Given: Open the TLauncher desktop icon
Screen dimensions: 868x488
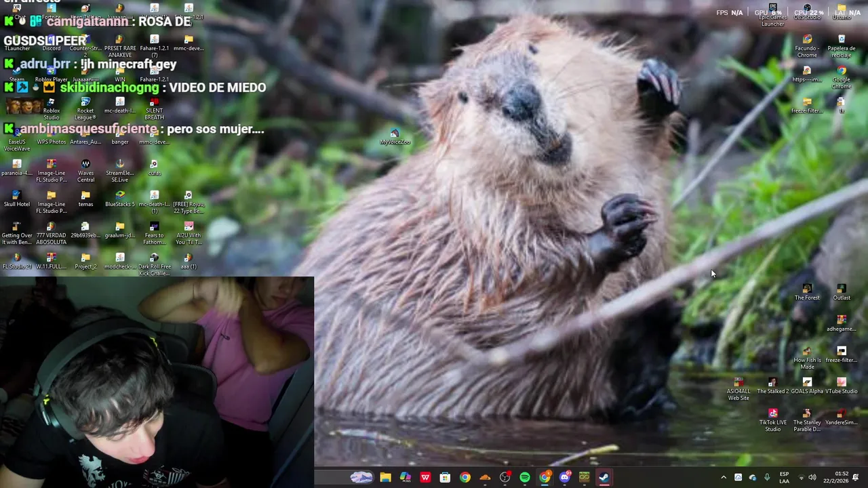Looking at the screenshot, I should [17, 43].
